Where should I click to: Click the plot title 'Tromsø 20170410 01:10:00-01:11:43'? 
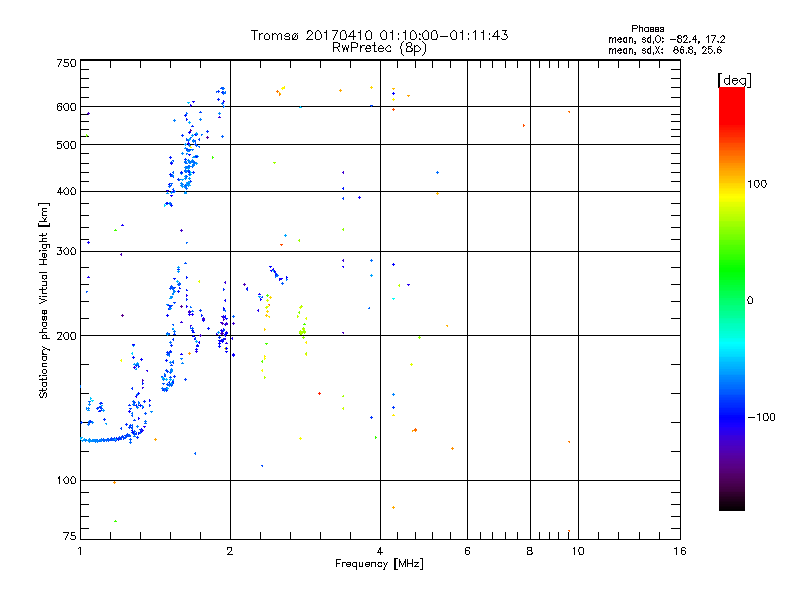(x=379, y=35)
